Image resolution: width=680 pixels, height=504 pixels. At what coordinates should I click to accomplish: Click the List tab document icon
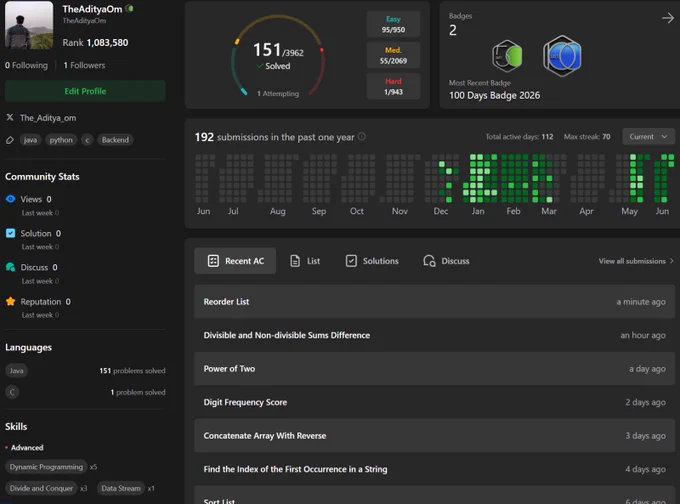click(295, 261)
